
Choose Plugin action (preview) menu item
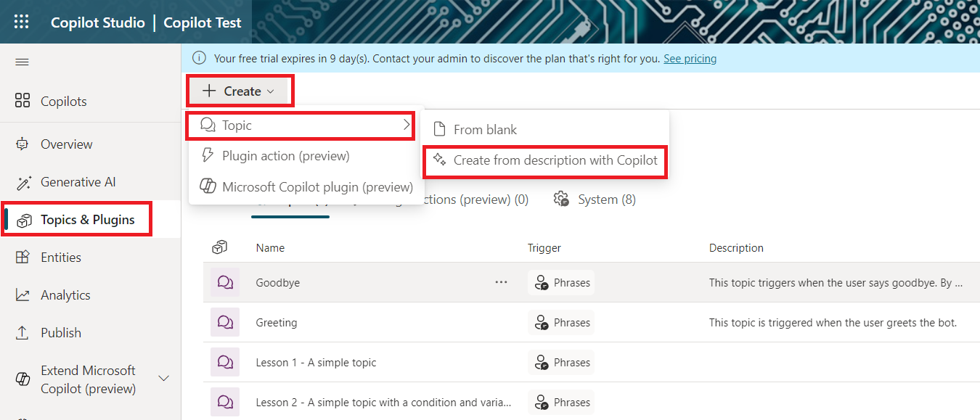(x=285, y=156)
